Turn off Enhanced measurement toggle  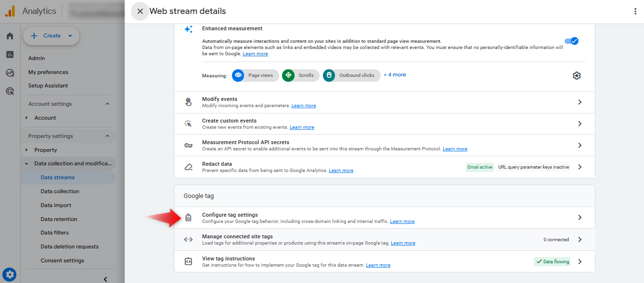[572, 41]
